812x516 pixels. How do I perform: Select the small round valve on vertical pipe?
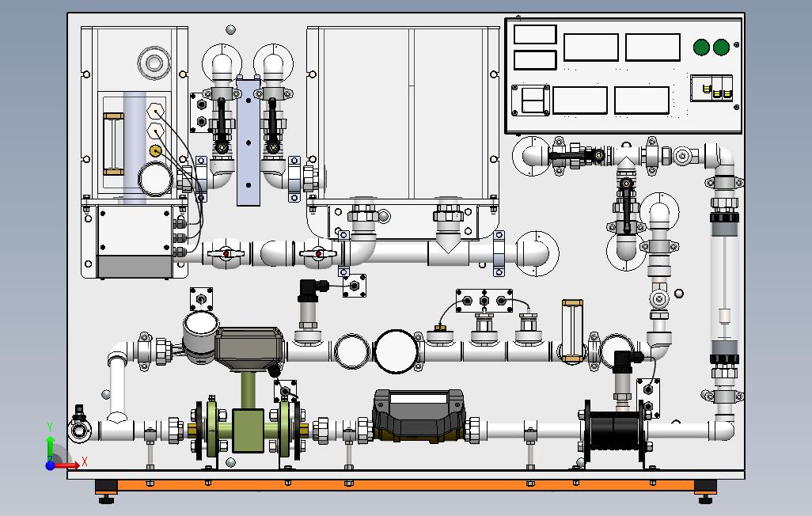[x=659, y=299]
